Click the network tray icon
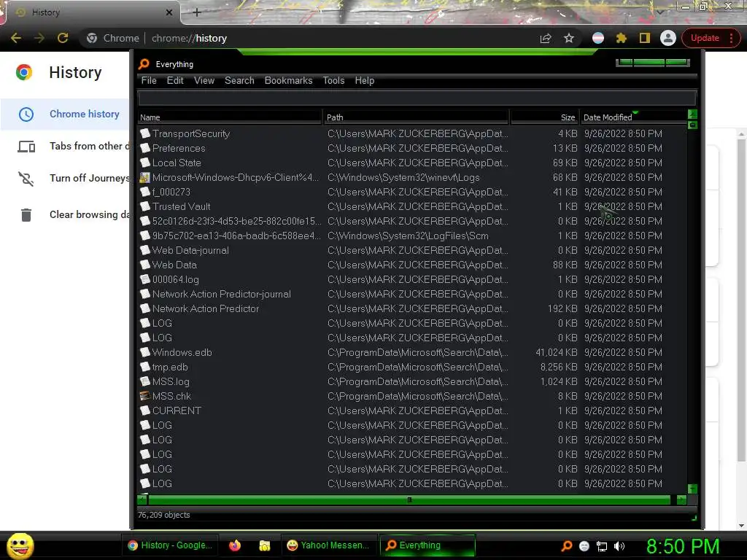Screen dimensions: 747x560 coord(602,546)
